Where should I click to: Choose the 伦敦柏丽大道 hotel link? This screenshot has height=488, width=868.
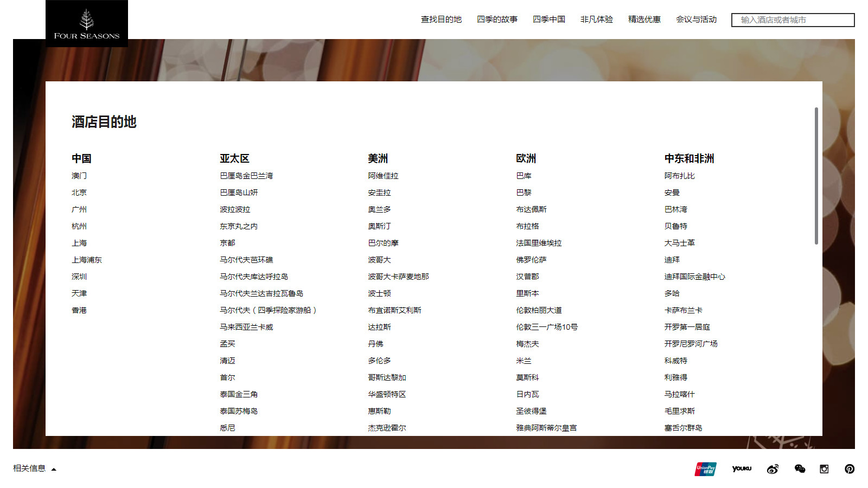(539, 310)
